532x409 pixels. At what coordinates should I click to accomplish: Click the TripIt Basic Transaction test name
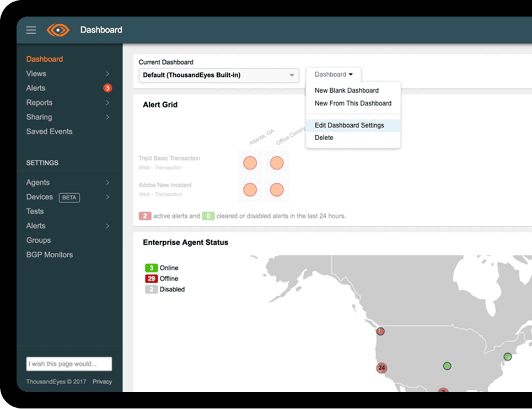coord(169,158)
